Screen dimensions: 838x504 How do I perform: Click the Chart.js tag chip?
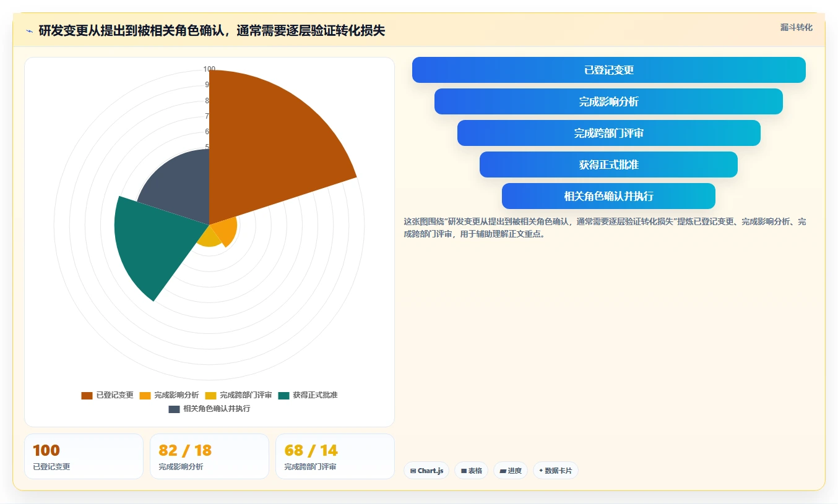(426, 471)
